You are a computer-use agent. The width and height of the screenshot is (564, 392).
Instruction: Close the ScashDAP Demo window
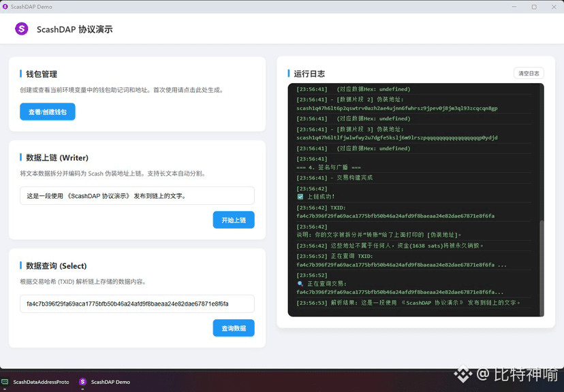coord(554,7)
